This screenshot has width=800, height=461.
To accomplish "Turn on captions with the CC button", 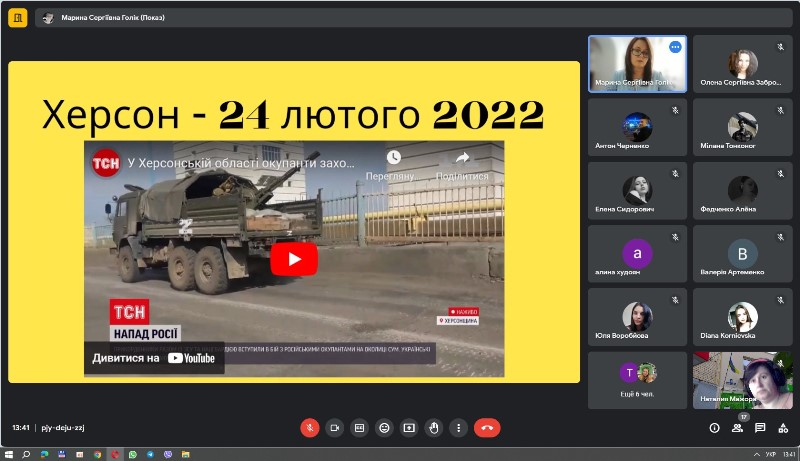I will click(359, 428).
